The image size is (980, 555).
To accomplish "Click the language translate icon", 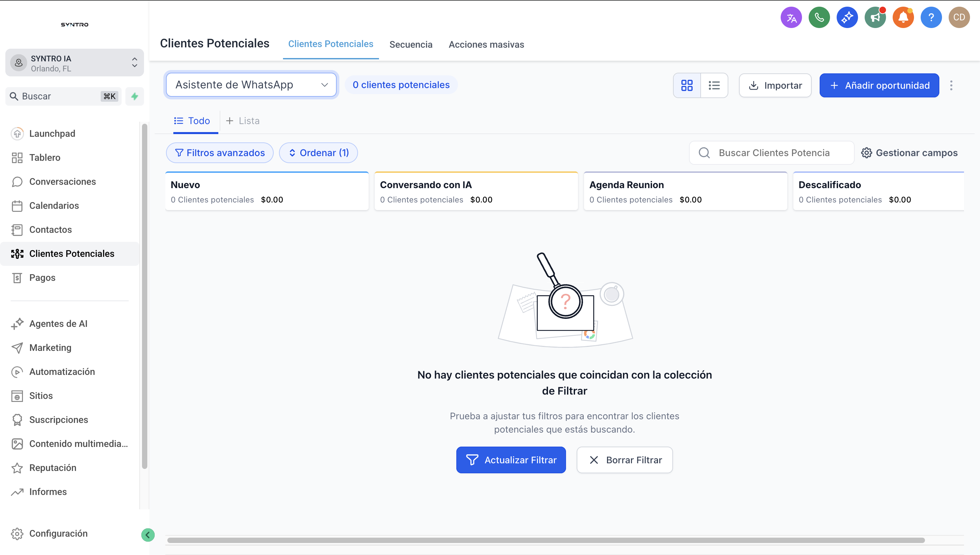I will click(791, 18).
